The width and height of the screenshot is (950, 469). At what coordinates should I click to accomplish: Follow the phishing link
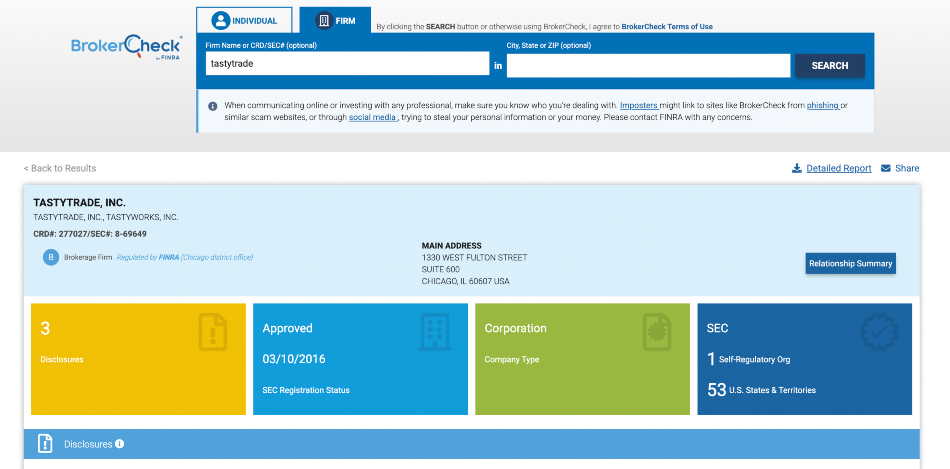click(x=823, y=105)
